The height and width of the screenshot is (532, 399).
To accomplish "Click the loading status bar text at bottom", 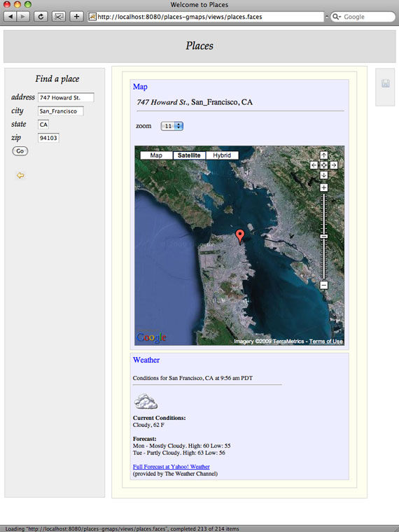I will click(122, 528).
